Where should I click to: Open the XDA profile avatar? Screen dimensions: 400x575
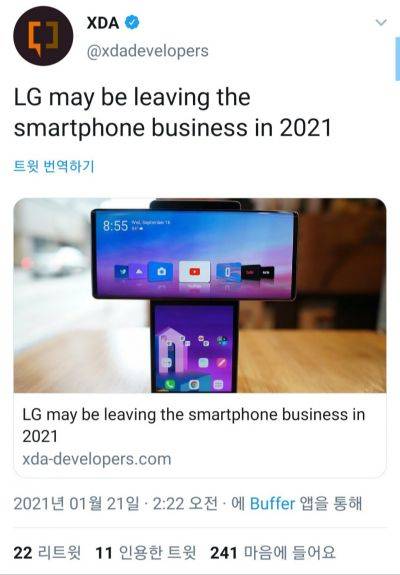coord(43,36)
